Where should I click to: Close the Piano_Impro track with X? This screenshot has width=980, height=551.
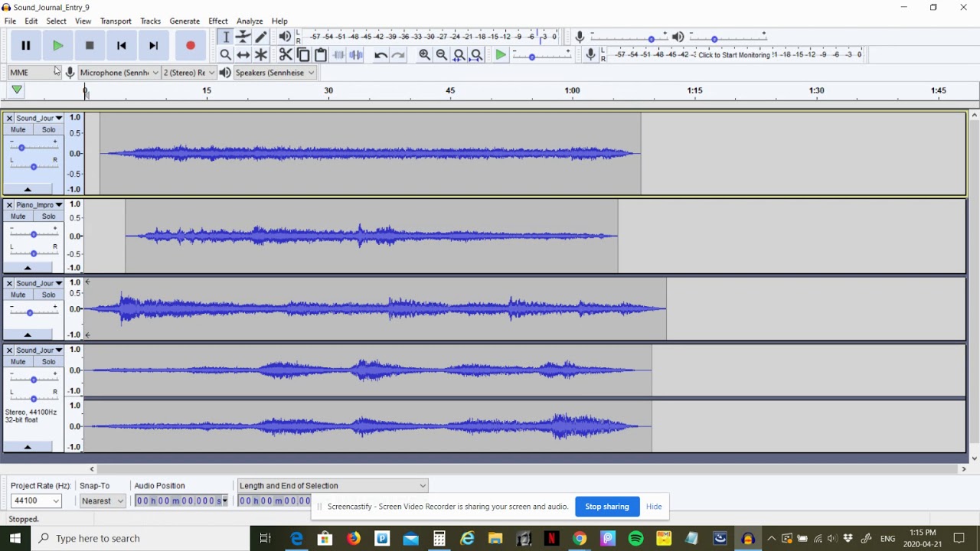click(9, 205)
